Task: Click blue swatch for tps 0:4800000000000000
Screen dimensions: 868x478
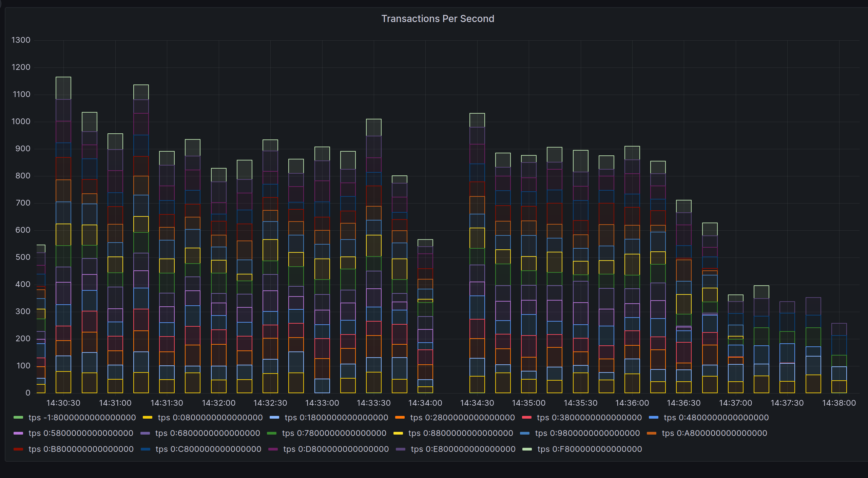Action: coord(653,418)
